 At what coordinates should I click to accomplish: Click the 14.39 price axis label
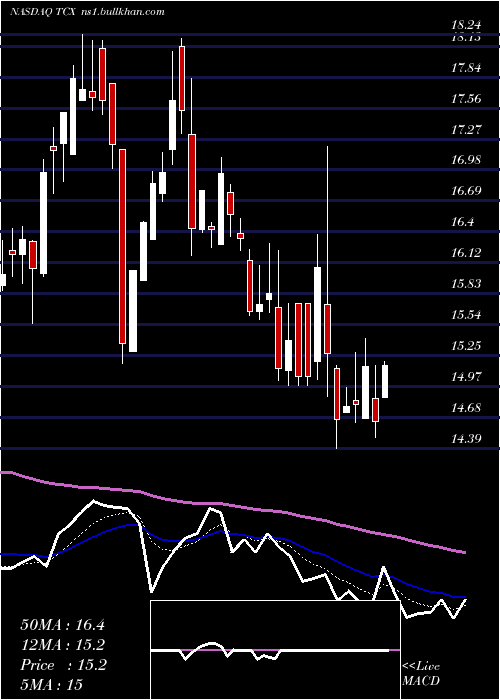pyautogui.click(x=466, y=438)
